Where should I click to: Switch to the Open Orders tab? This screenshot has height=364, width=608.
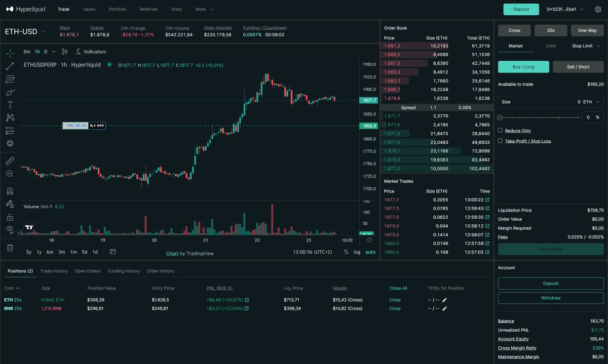(88, 271)
